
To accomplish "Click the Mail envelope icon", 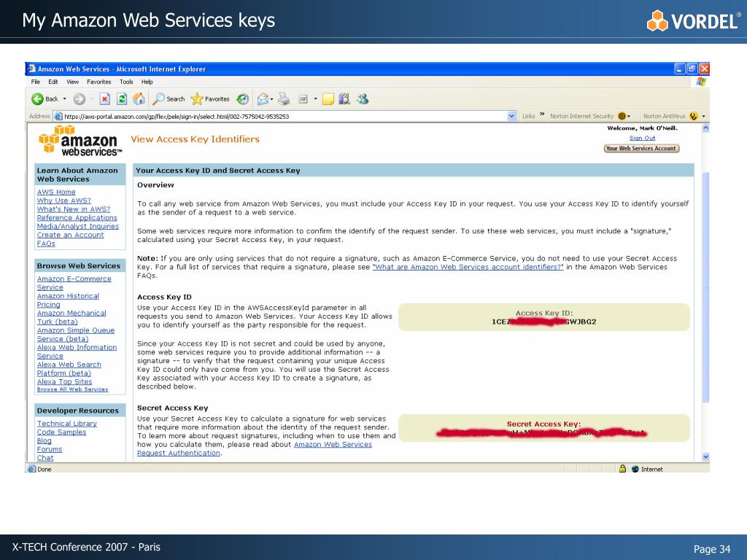I will 263,99.
